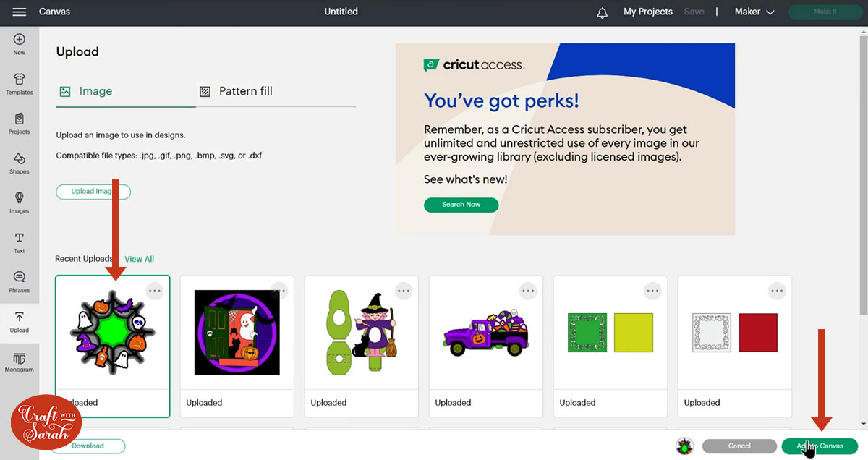Viewport: 868px width, 460px height.
Task: Select the Image tab
Action: click(86, 91)
